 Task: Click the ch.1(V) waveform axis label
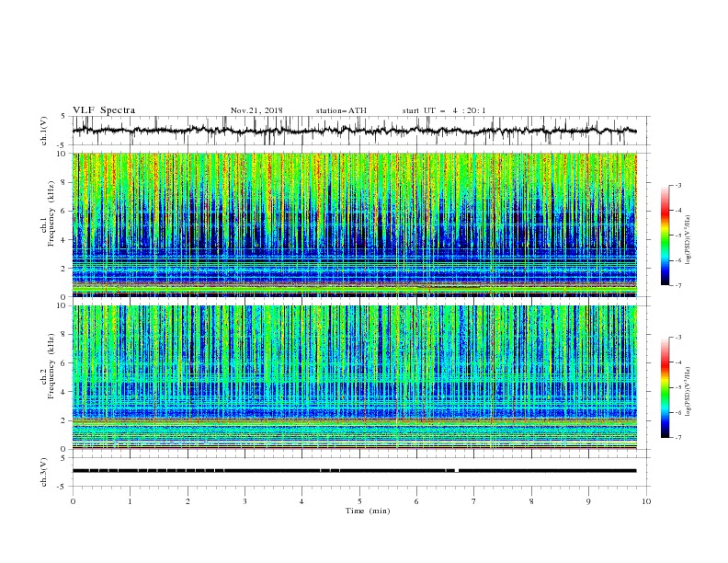pos(44,131)
